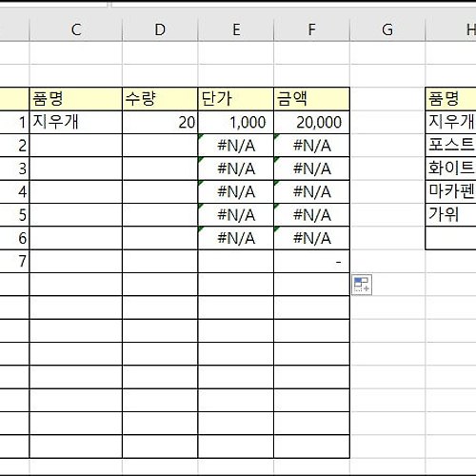Select the 포스트 cell in right table
This screenshot has height=476, width=476.
coord(451,146)
